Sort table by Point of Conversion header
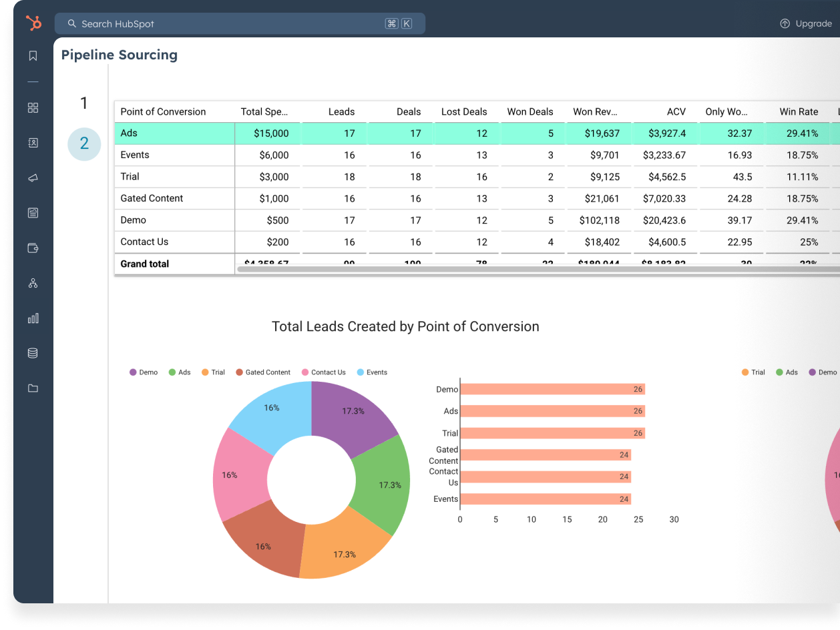840x630 pixels. pyautogui.click(x=163, y=111)
